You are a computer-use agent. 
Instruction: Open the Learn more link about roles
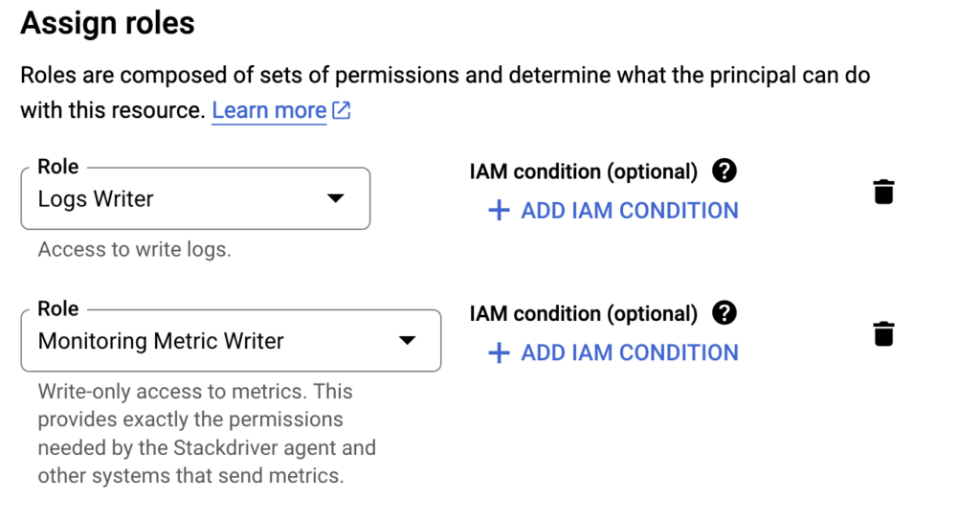(269, 111)
